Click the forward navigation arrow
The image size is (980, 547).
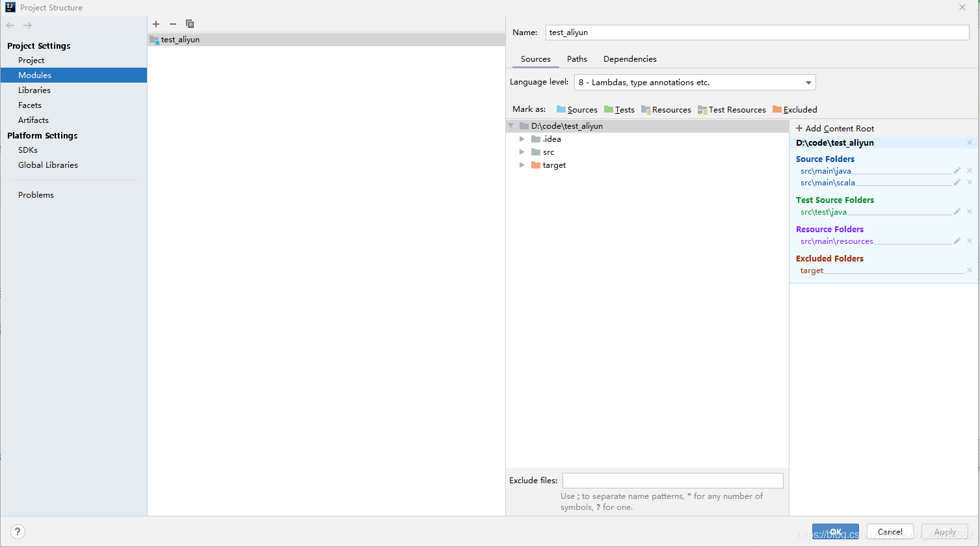click(27, 25)
